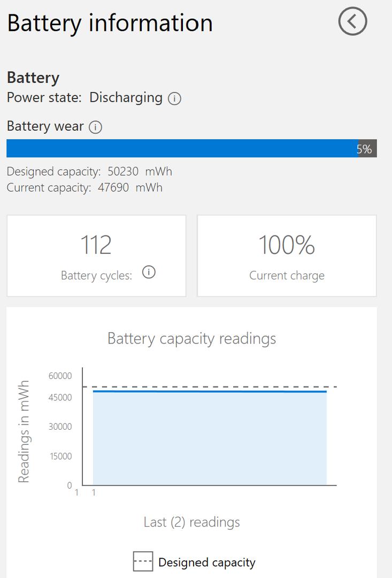
Task: Select the 112 battery cycles card
Action: (x=96, y=256)
